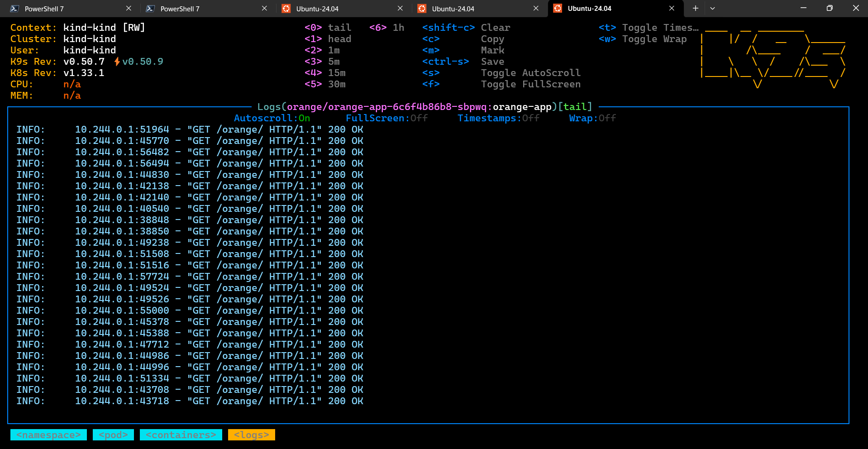Click log line with port 57724
The width and height of the screenshot is (868, 449).
tap(190, 277)
